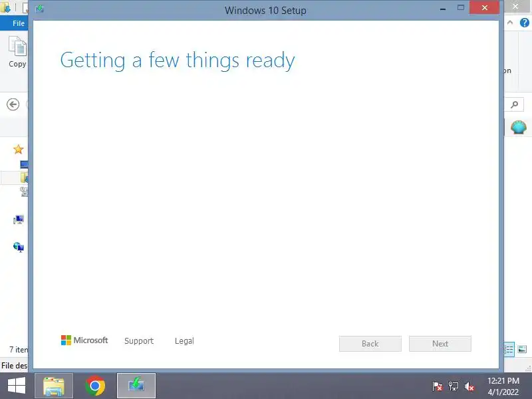Click the Explorer search magnifier icon
532x399 pixels.
click(514, 104)
